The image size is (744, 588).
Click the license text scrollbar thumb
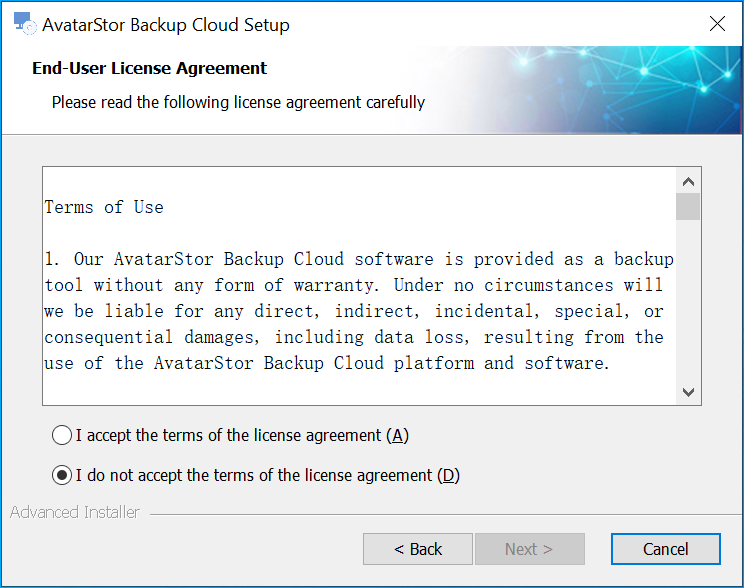click(688, 206)
